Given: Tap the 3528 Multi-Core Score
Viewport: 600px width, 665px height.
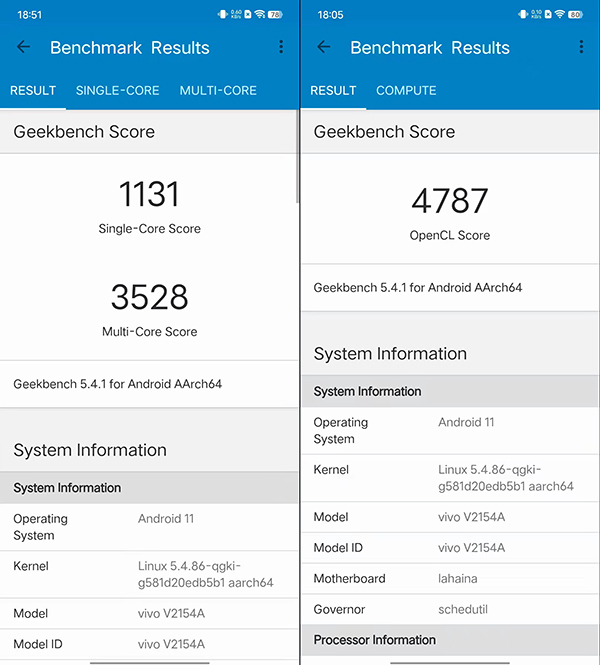Looking at the screenshot, I should pyautogui.click(x=149, y=297).
